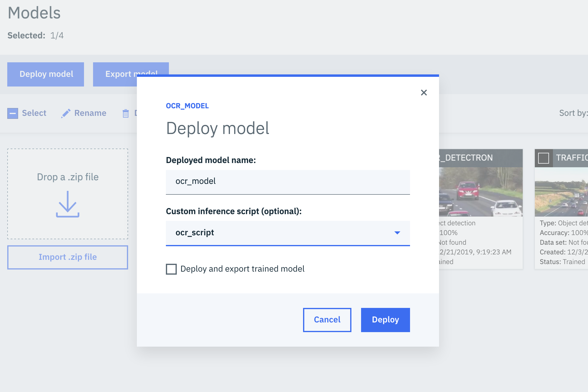Open the Custom inference script dropdown
588x392 pixels.
pyautogui.click(x=288, y=233)
